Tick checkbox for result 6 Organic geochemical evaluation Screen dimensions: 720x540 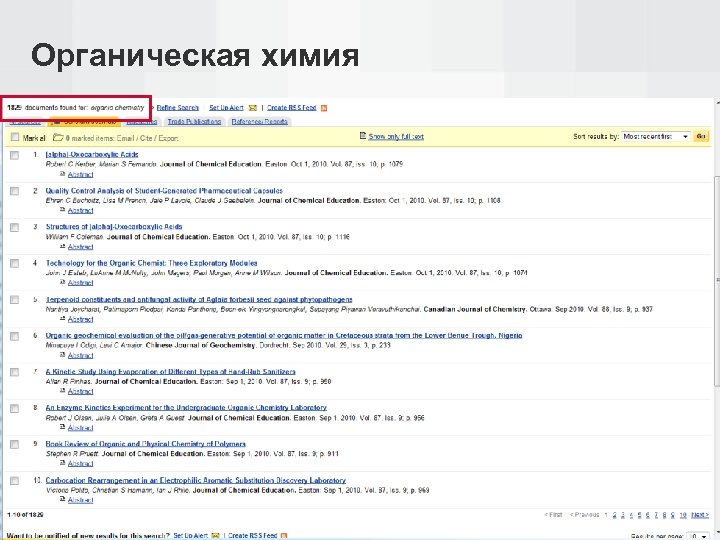coord(15,336)
